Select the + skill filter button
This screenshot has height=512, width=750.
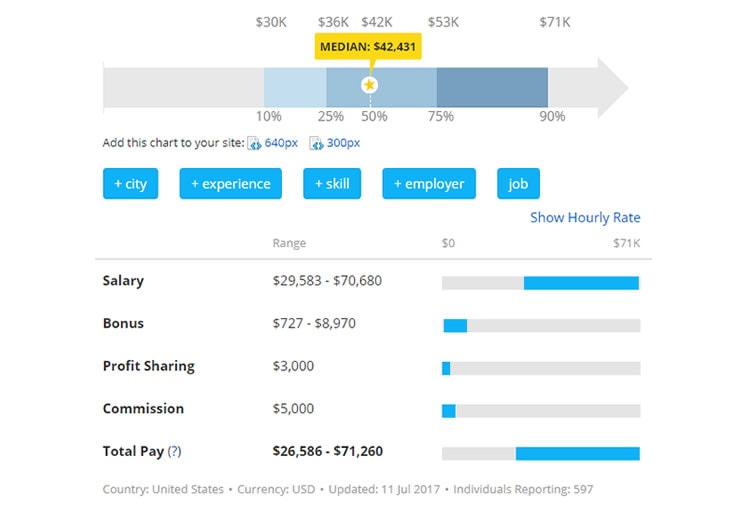coord(332,183)
